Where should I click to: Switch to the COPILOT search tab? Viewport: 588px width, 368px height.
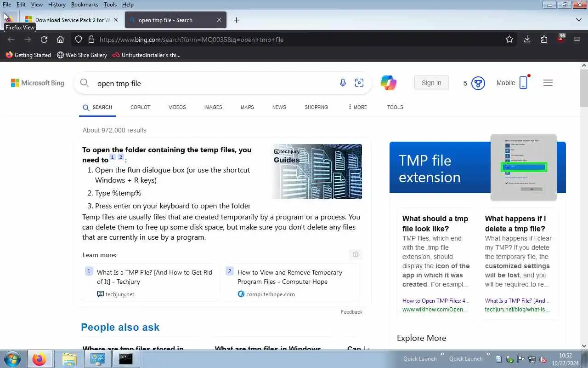[140, 107]
